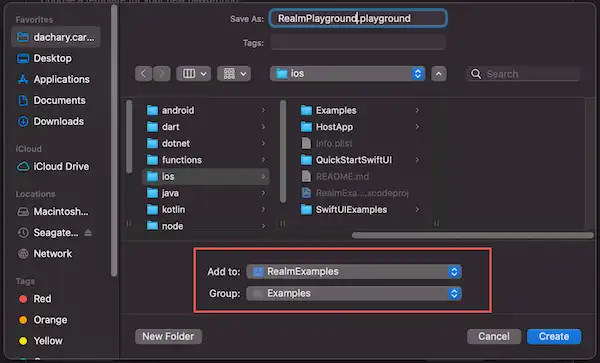The image size is (600, 363).
Task: Filter by the Orange tag
Action: [43, 320]
